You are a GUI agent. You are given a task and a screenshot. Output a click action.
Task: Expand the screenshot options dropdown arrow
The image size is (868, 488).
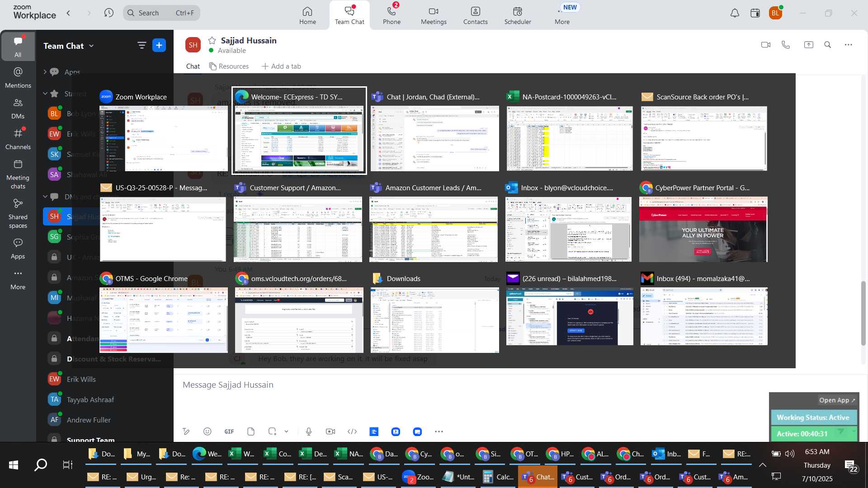point(286,432)
